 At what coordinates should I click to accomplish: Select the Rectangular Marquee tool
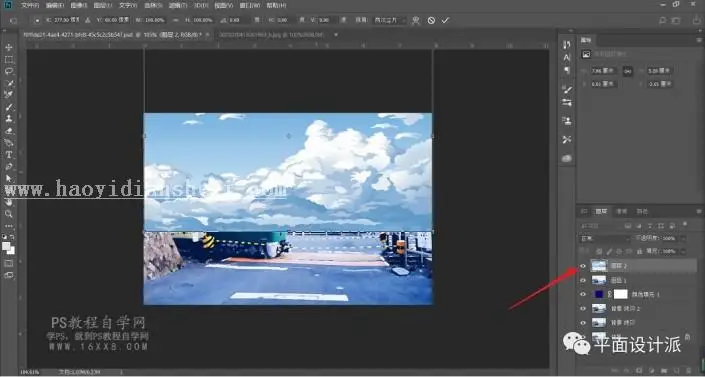pos(9,59)
